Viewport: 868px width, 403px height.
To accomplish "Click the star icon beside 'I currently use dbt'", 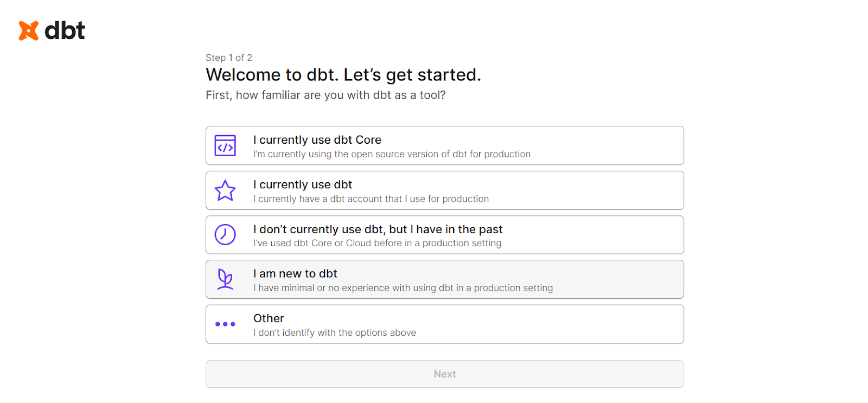I will click(x=225, y=190).
